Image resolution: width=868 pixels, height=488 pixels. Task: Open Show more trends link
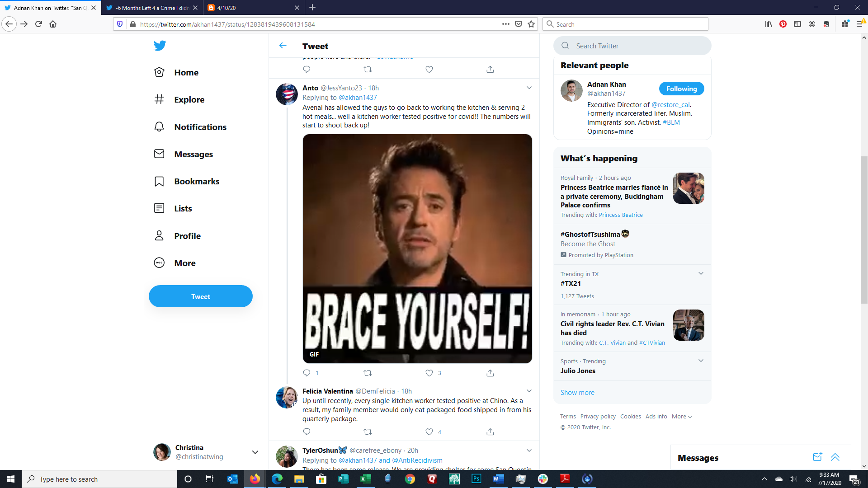(577, 393)
